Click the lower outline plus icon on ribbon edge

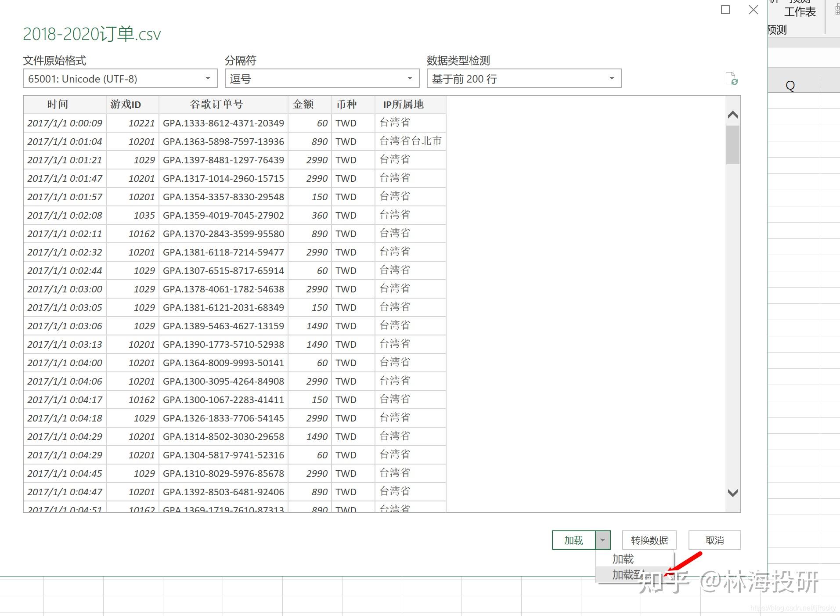[837, 13]
